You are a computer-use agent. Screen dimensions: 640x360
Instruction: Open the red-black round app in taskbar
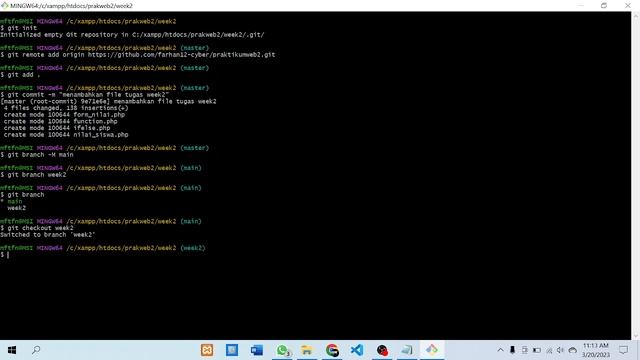tap(382, 350)
